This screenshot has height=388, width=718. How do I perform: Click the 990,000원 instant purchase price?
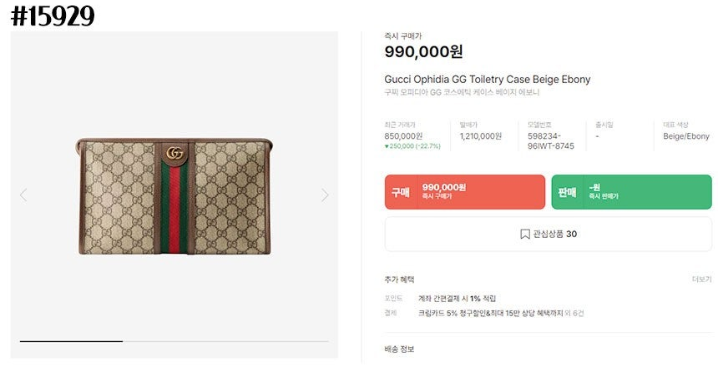(424, 51)
